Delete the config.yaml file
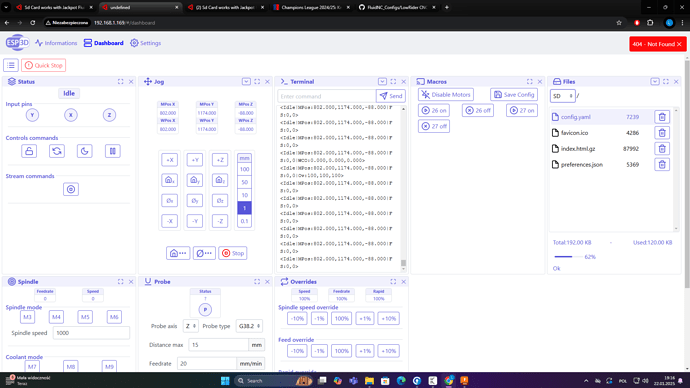This screenshot has width=690, height=388. [x=662, y=117]
